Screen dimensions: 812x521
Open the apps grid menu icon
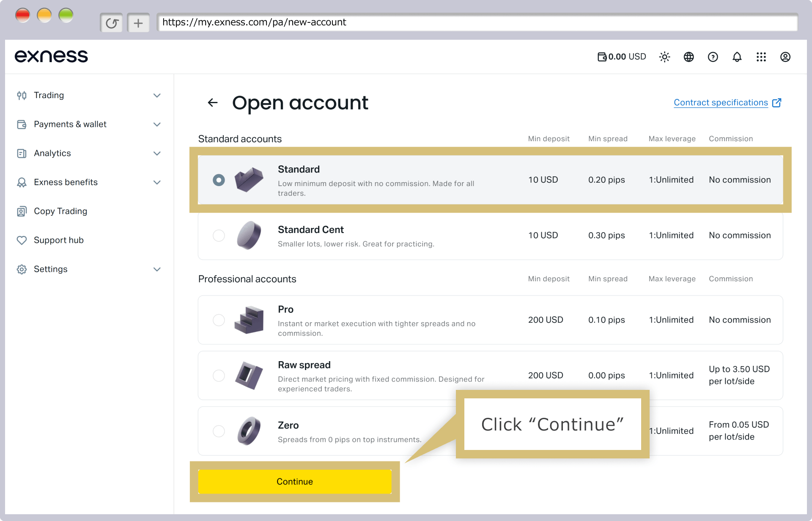coord(761,57)
